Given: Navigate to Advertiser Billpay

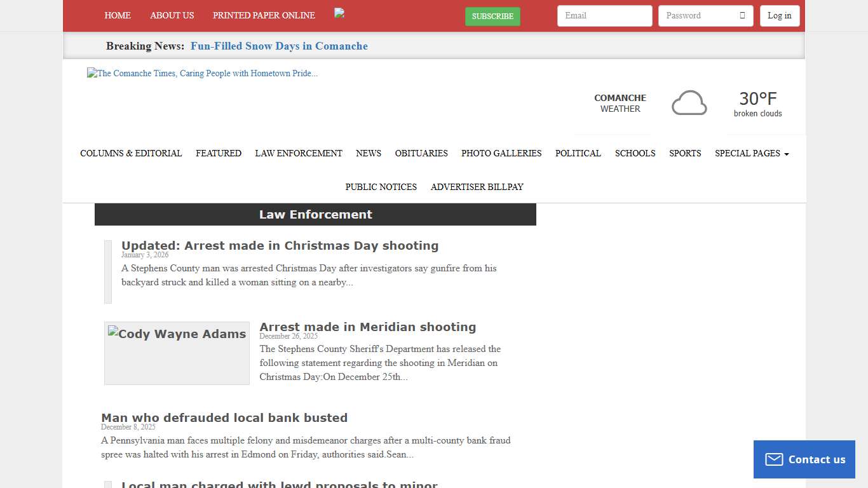Looking at the screenshot, I should 477,187.
